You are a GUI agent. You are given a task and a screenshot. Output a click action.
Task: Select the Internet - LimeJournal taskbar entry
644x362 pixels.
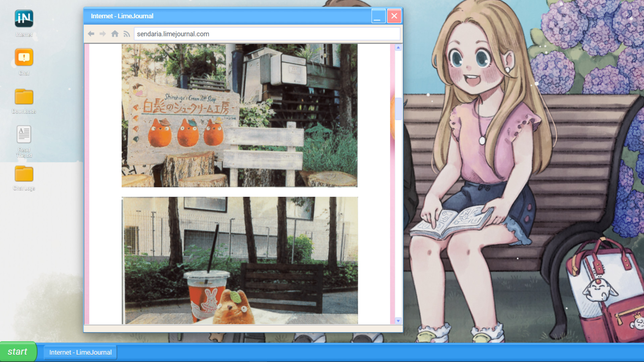point(80,352)
